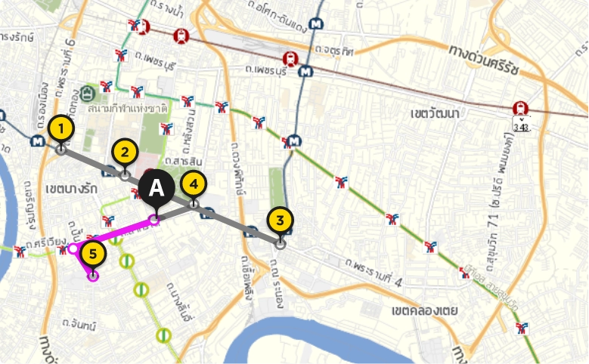Click the magenta route endpoint below marker 5
The image size is (589, 364).
pos(93,276)
